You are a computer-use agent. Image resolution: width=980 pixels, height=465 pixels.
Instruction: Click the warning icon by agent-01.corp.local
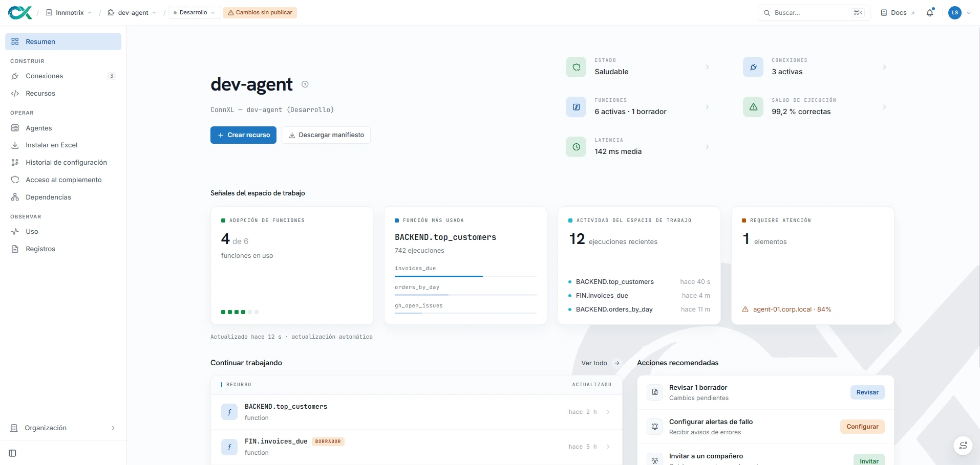coord(745,309)
